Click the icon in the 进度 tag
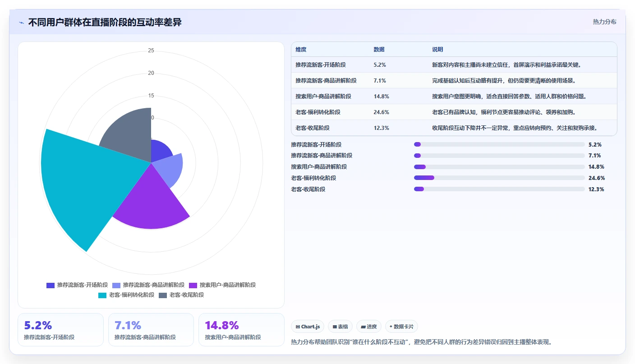The image size is (635, 364). pyautogui.click(x=363, y=327)
